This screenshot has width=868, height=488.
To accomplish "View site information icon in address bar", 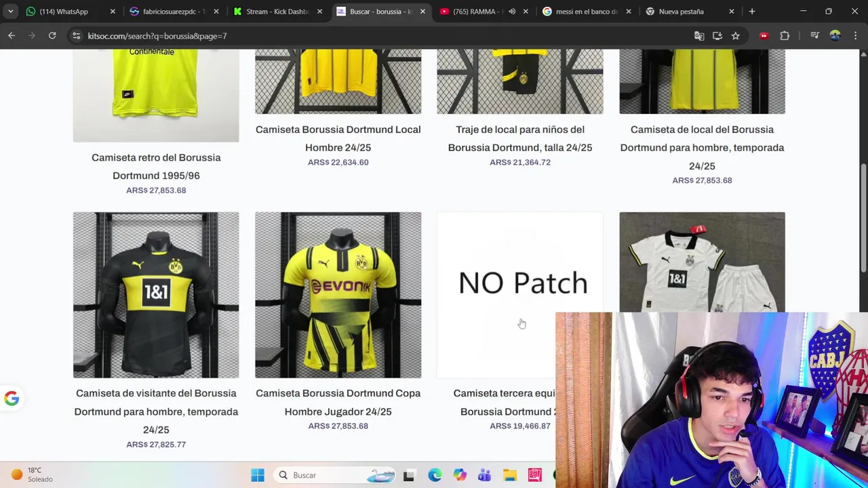I will click(76, 36).
